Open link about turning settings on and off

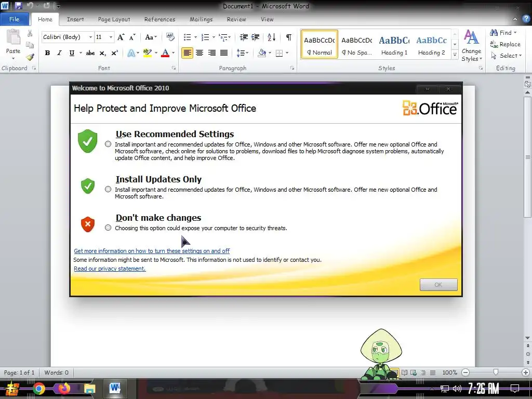point(152,251)
